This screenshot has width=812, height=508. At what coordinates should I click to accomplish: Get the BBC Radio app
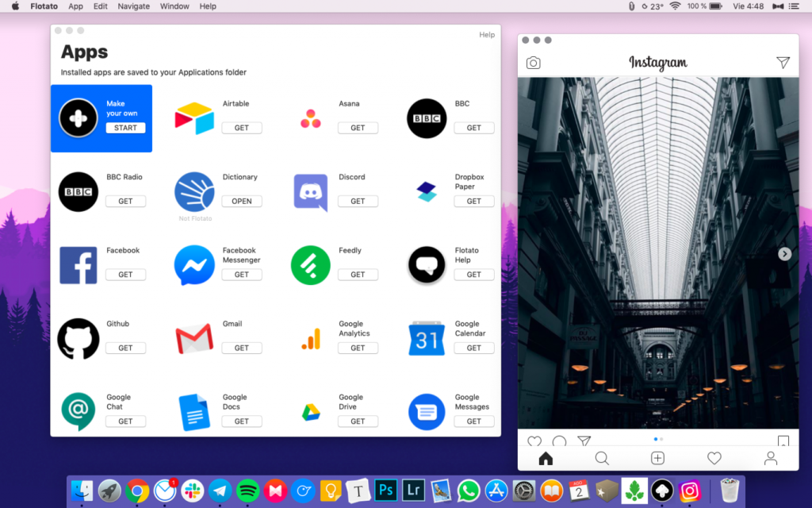pyautogui.click(x=125, y=201)
